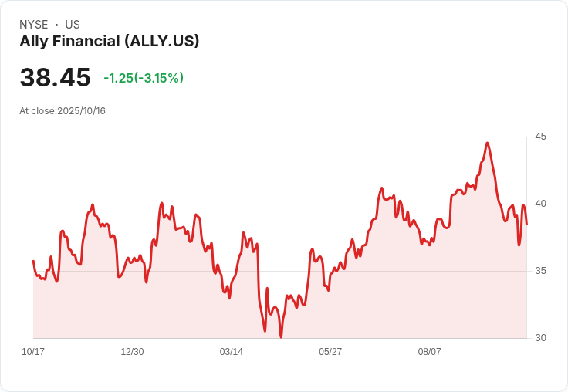The height and width of the screenshot is (392, 568).
Task: Click the Ally Financial (ALLY.US) title
Action: pos(110,42)
